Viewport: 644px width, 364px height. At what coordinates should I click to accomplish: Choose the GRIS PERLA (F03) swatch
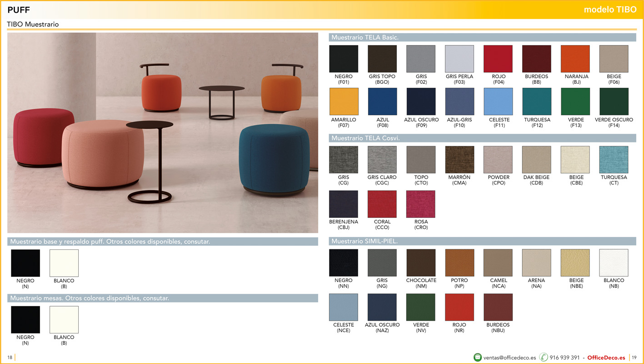(x=459, y=59)
